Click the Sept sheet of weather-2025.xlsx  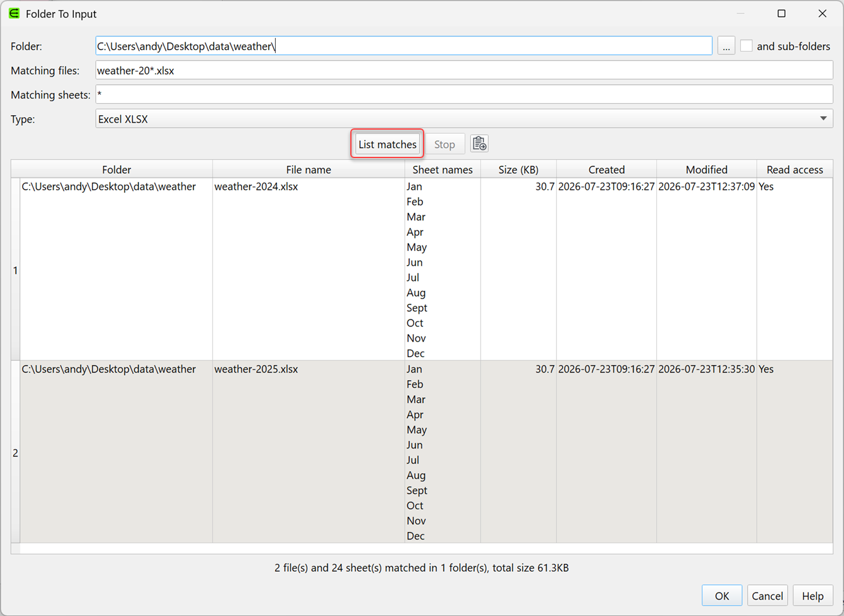coord(417,491)
